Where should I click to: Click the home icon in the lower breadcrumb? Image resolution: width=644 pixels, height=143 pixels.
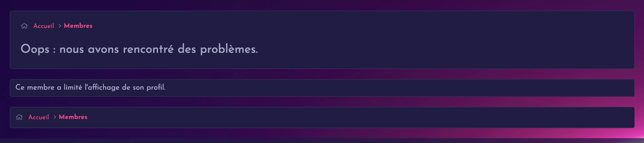(19, 117)
